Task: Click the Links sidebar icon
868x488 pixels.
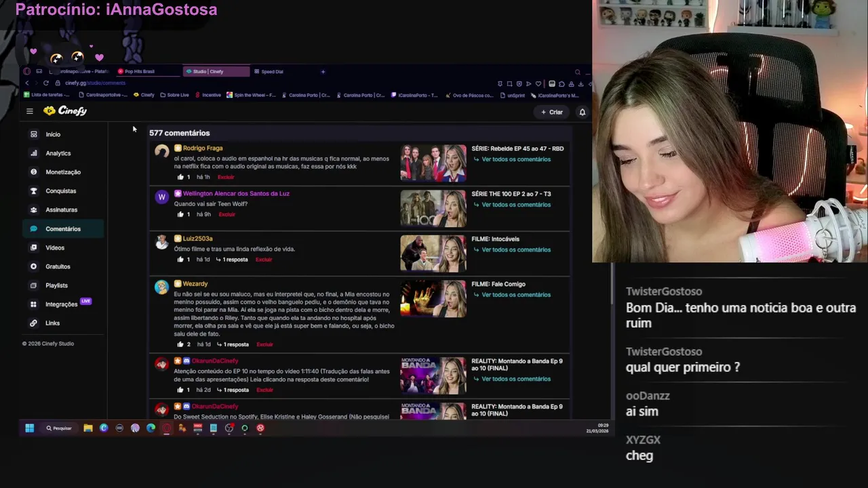Action: (x=33, y=323)
